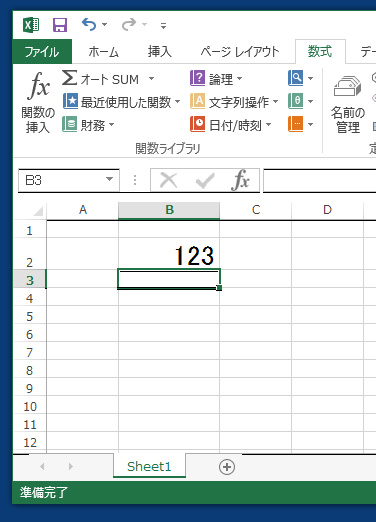The image size is (376, 522).
Task: Expand the Name Box dropdown arrow
Action: coord(109,179)
